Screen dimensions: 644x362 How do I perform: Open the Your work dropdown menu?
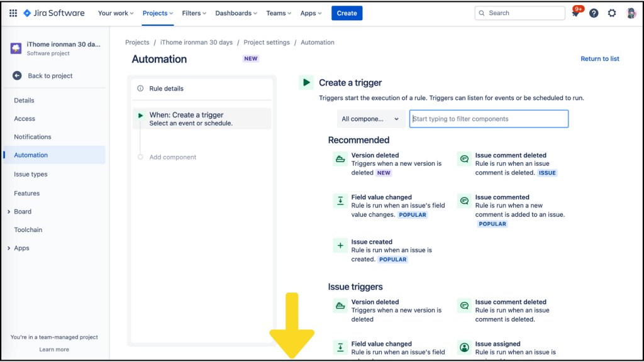pos(116,13)
